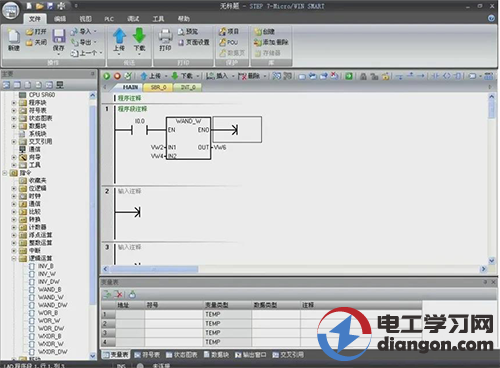
Task: Collapse the 指令 root tree node
Action: (5, 173)
